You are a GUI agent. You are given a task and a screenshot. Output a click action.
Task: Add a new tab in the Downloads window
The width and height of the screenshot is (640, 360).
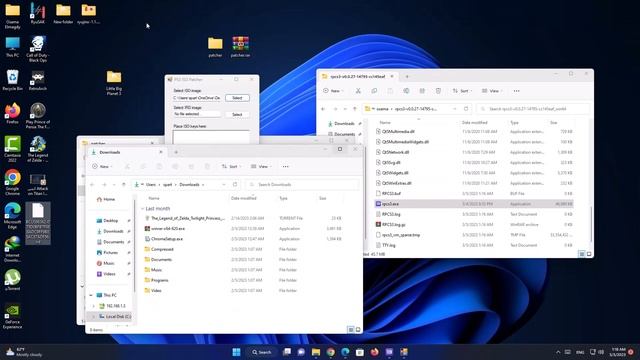[176, 152]
